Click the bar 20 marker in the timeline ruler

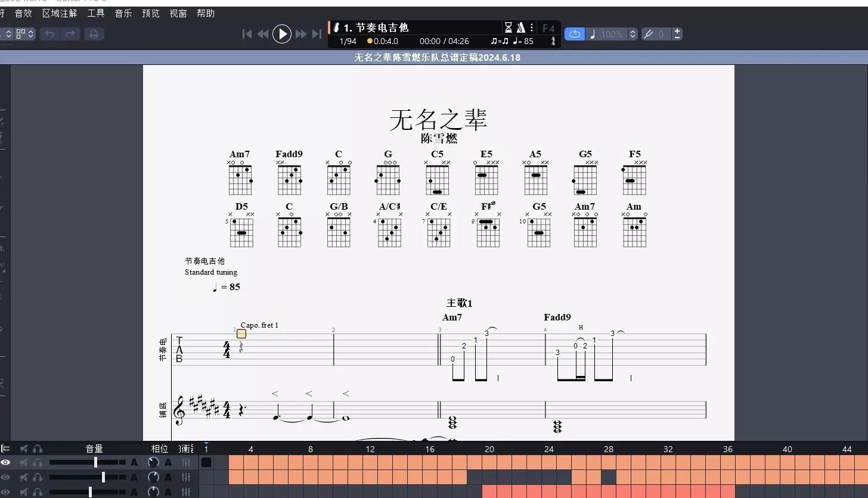tap(489, 449)
